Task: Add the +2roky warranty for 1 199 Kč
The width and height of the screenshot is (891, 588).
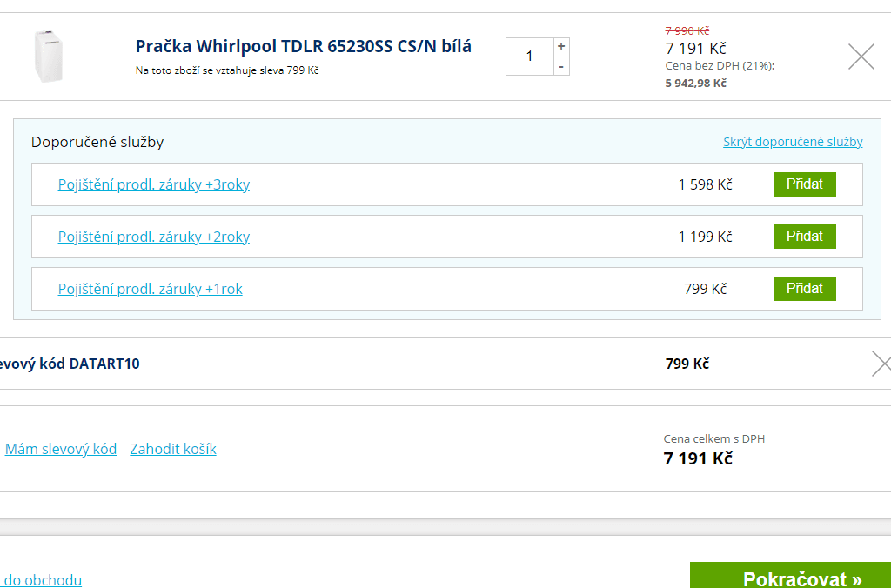Action: point(805,237)
